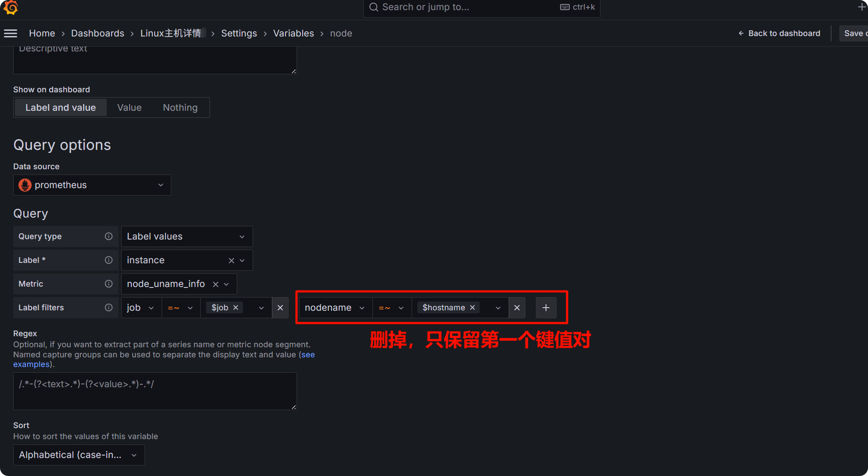Click the Label filters info icon
This screenshot has height=476, width=868.
(108, 308)
